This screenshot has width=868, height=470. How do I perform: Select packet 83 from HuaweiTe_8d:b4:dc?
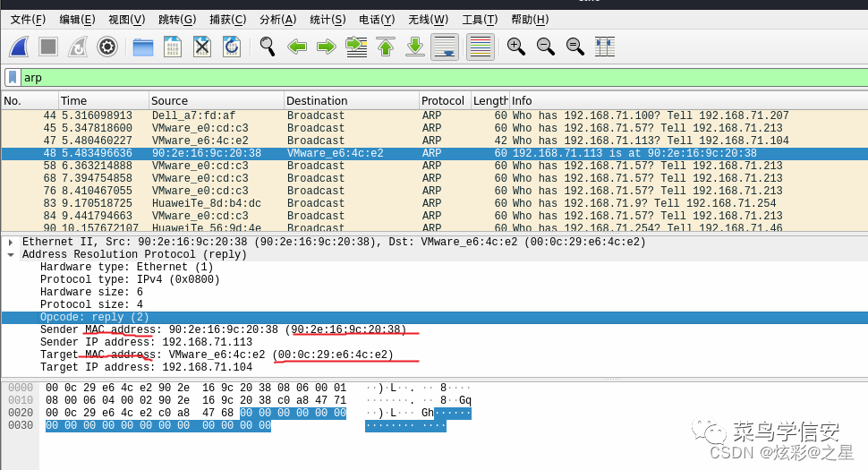click(x=435, y=203)
